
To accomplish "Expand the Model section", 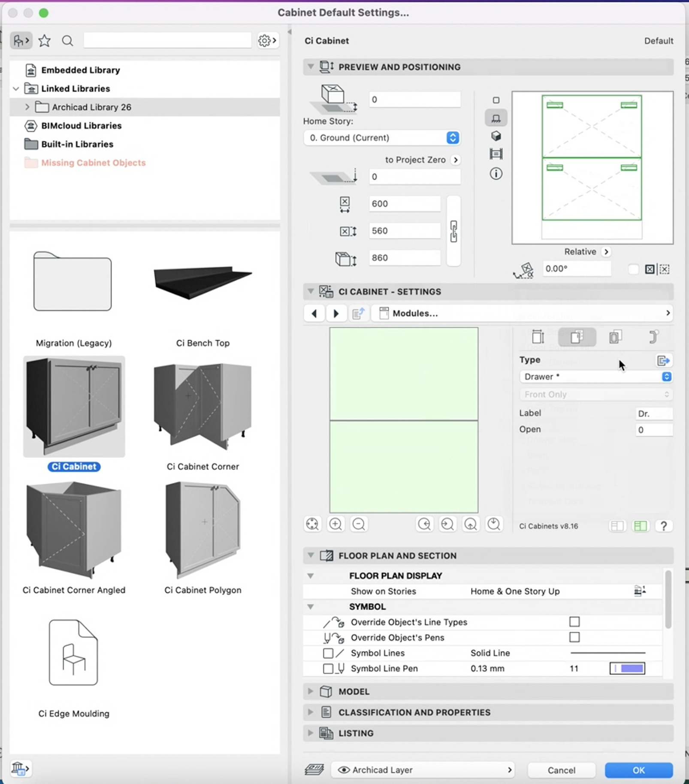I will coord(311,691).
